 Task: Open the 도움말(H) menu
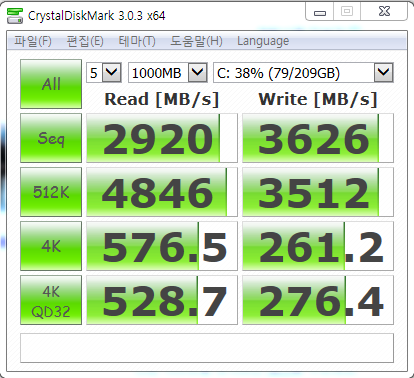point(196,41)
